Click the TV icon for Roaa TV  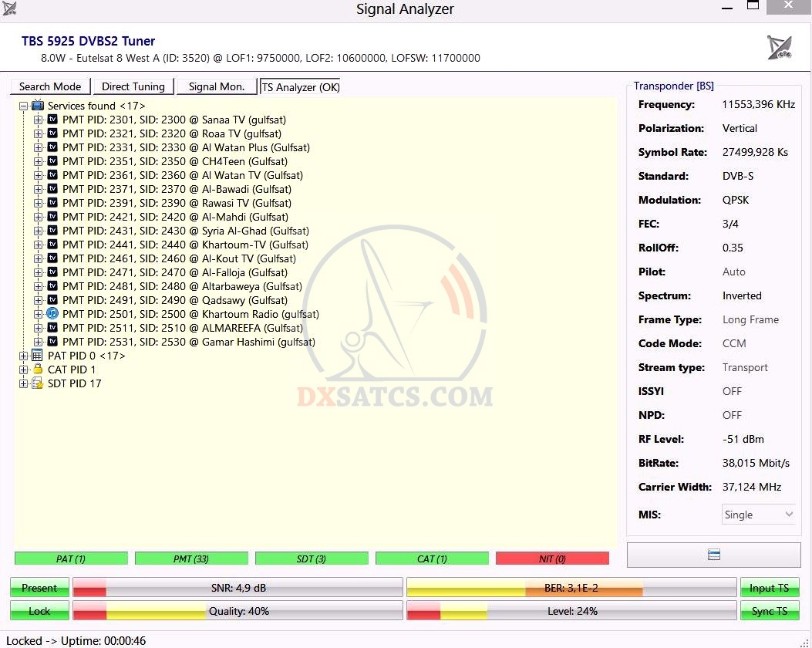[52, 133]
